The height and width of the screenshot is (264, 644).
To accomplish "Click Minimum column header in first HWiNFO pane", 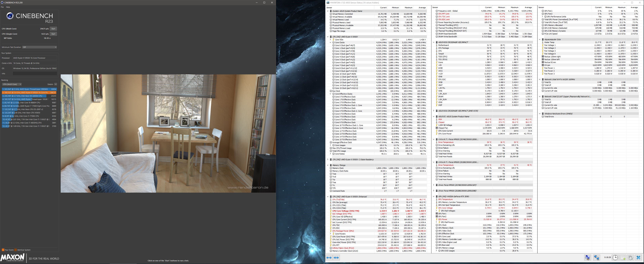I will (x=395, y=8).
